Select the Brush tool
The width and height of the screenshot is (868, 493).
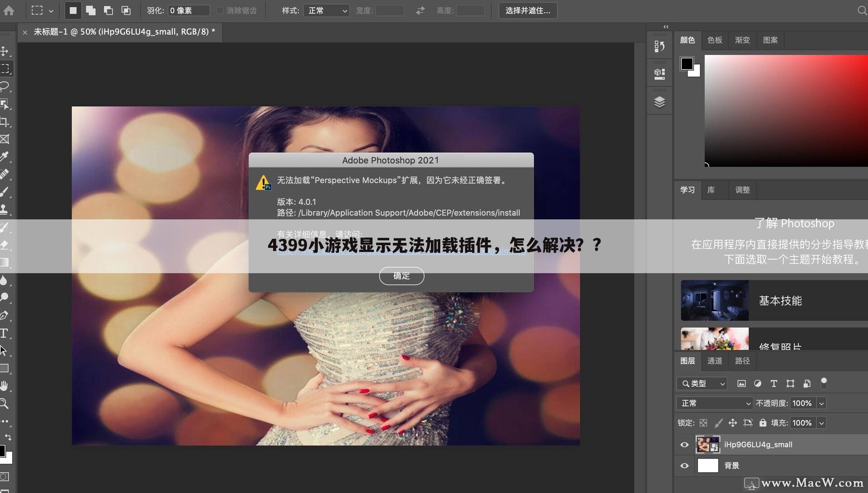coord(5,192)
